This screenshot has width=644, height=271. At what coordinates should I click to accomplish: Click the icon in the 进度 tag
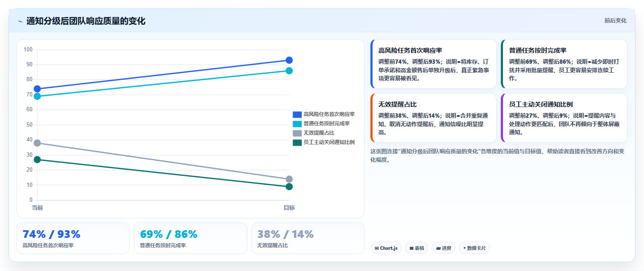438,248
